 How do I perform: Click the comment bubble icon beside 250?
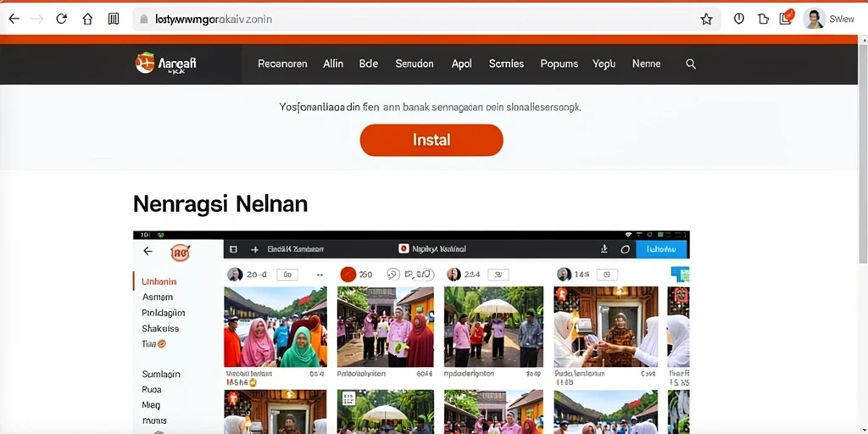pos(393,275)
